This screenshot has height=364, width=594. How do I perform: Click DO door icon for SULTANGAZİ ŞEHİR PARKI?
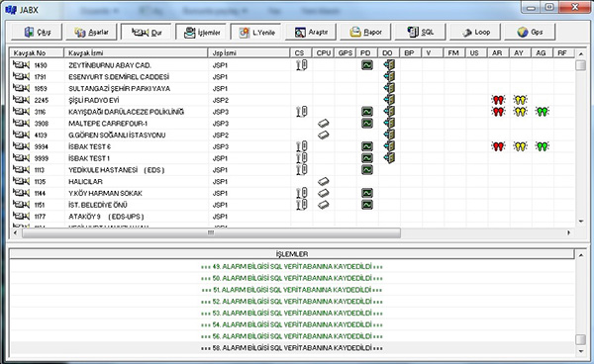(389, 89)
